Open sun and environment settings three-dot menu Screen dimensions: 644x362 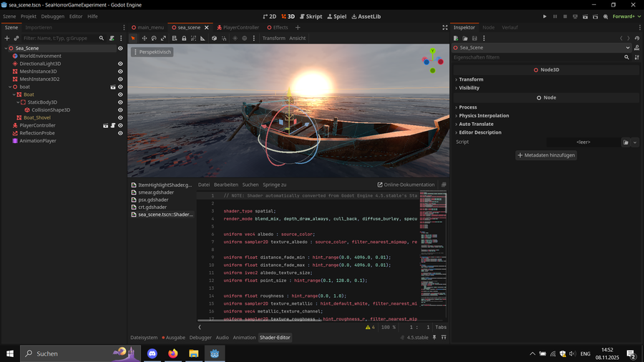[x=254, y=38]
